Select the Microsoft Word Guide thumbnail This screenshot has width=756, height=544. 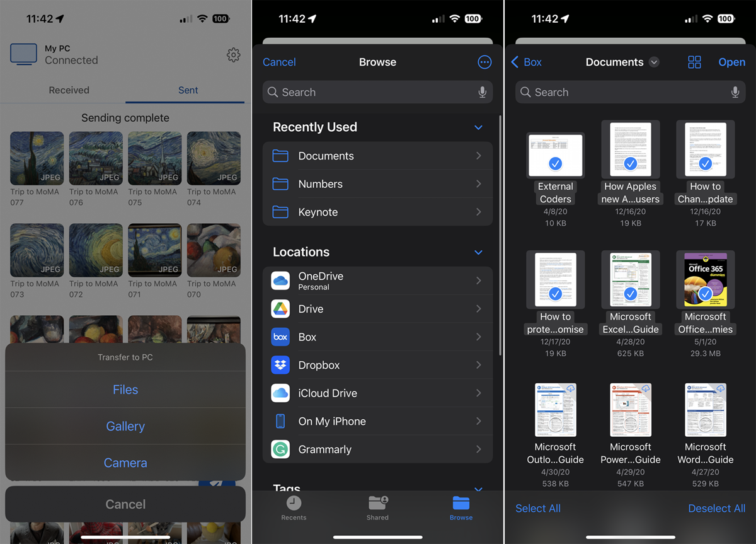click(x=705, y=410)
